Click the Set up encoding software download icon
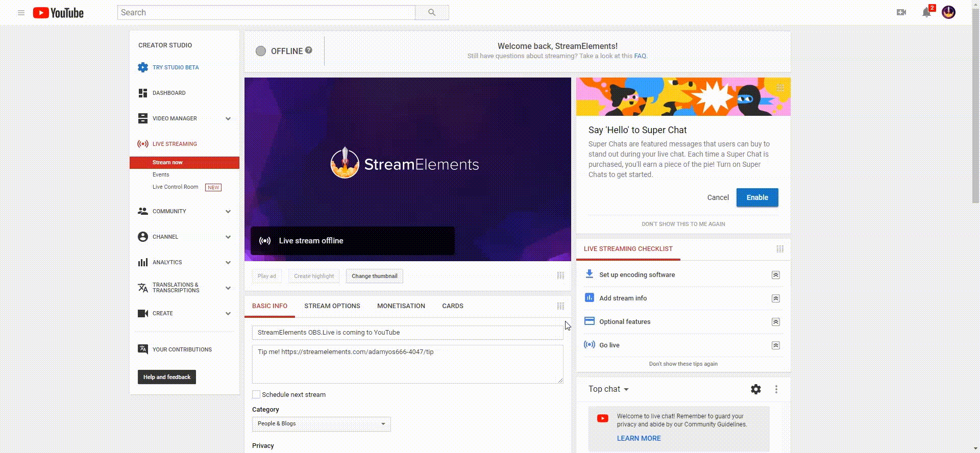The image size is (980, 453). 590,274
